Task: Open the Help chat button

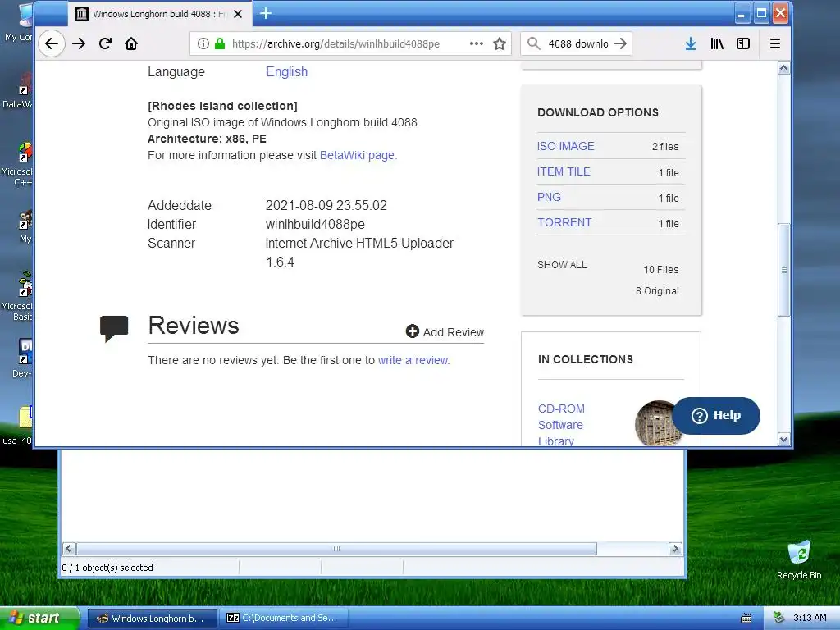Action: pos(716,416)
